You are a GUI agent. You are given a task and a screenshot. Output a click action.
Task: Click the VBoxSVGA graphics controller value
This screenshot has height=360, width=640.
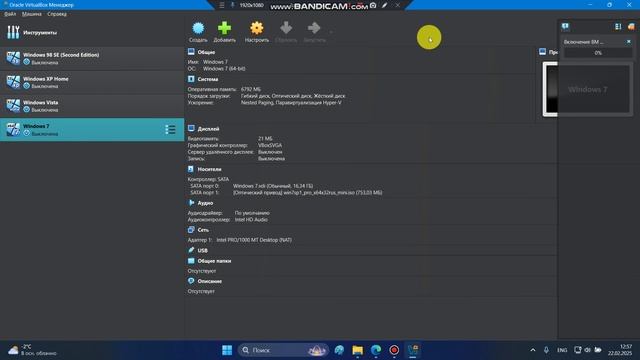click(x=270, y=145)
